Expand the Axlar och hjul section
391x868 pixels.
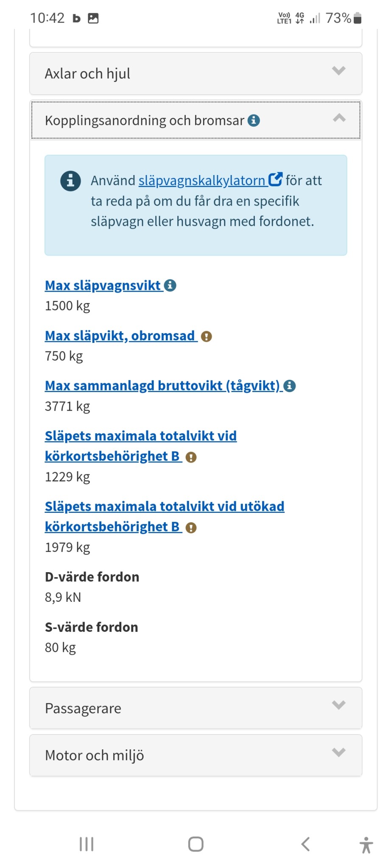(x=195, y=73)
